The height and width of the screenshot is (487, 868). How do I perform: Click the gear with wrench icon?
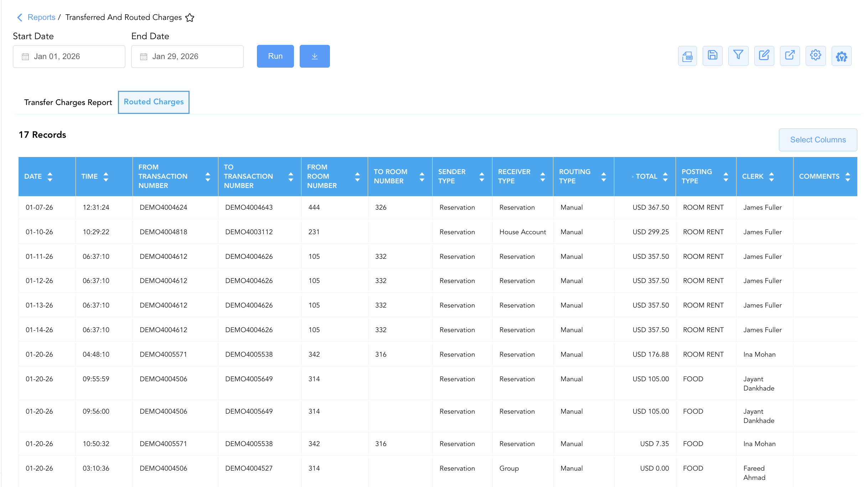pyautogui.click(x=842, y=56)
